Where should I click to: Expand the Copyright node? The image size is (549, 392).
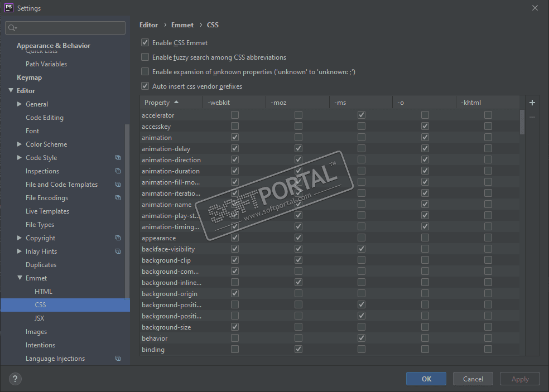(x=20, y=238)
